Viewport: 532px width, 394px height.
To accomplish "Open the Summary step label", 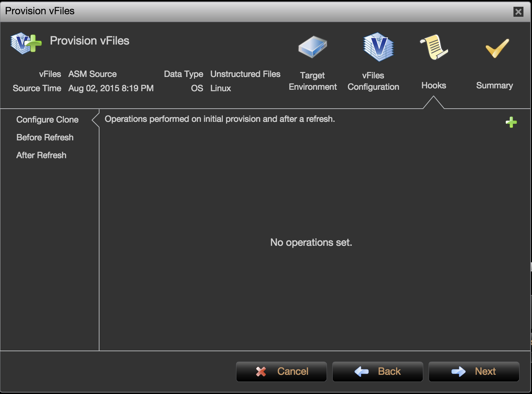I will pos(495,85).
